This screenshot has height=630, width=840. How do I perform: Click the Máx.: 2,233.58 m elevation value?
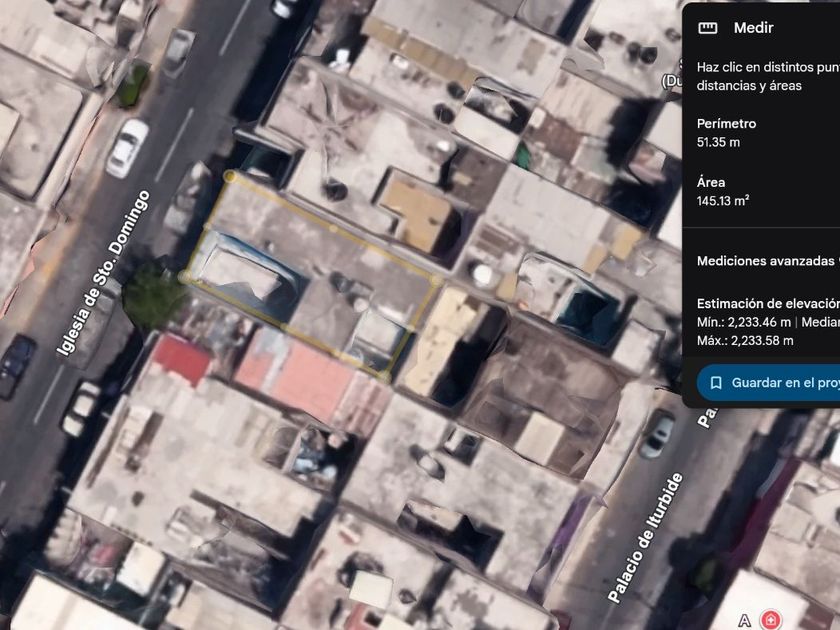pyautogui.click(x=745, y=340)
